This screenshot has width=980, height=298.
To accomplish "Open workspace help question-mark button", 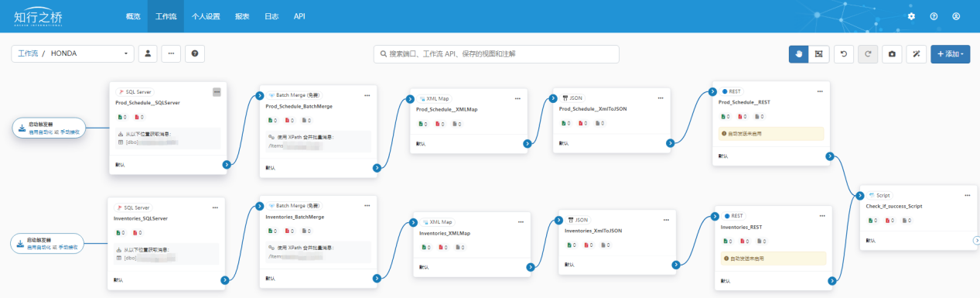I will pyautogui.click(x=195, y=54).
